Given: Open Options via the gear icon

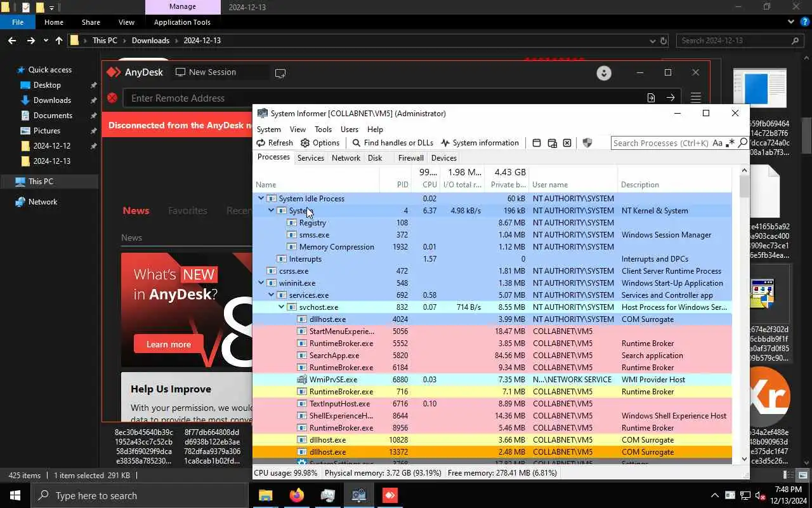Looking at the screenshot, I should [x=320, y=143].
